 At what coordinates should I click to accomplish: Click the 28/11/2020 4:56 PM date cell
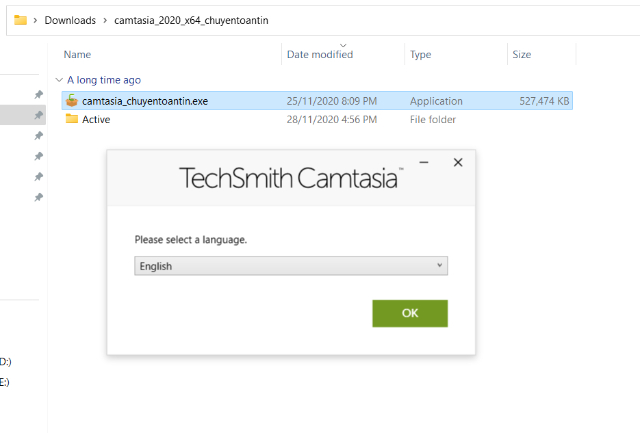coord(331,120)
